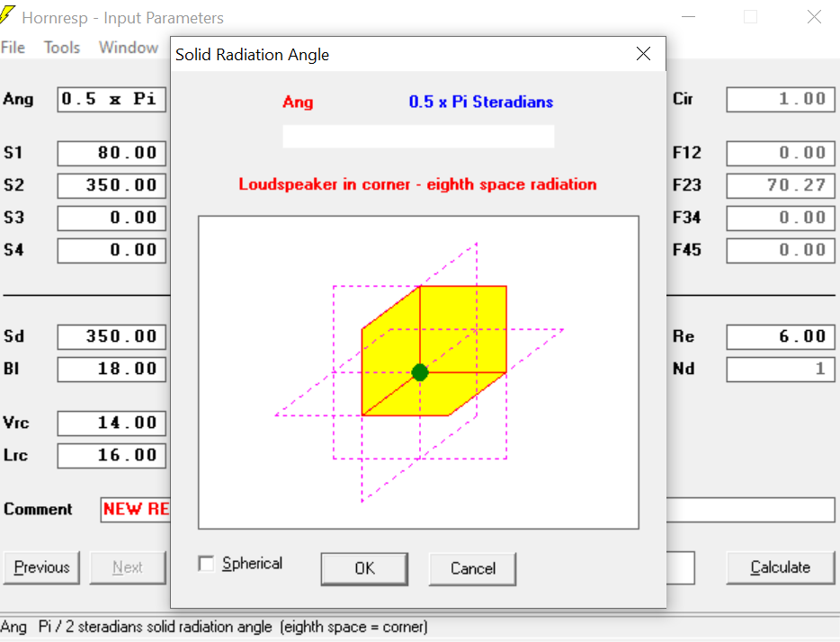Click the Next record button
The height and width of the screenshot is (642, 840).
point(128,567)
